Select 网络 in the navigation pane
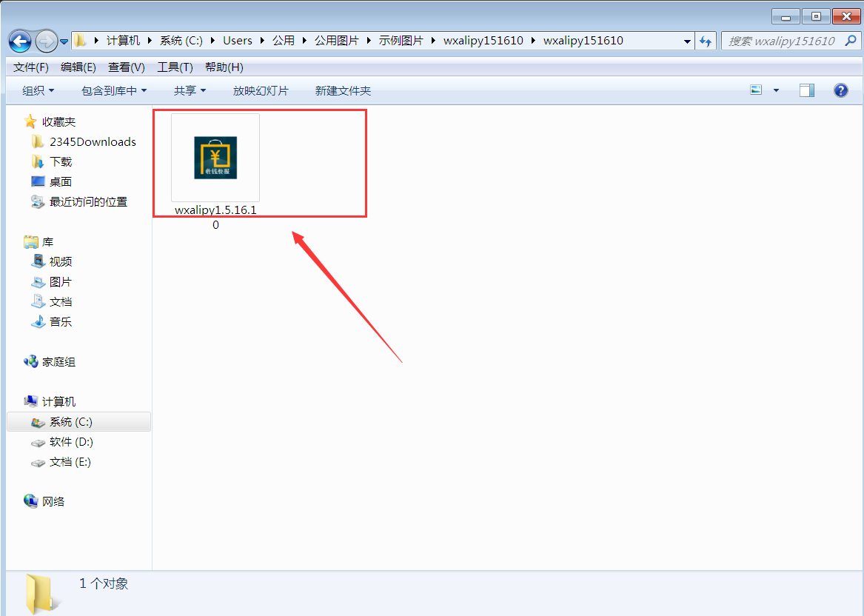Image resolution: width=864 pixels, height=616 pixels. click(53, 501)
